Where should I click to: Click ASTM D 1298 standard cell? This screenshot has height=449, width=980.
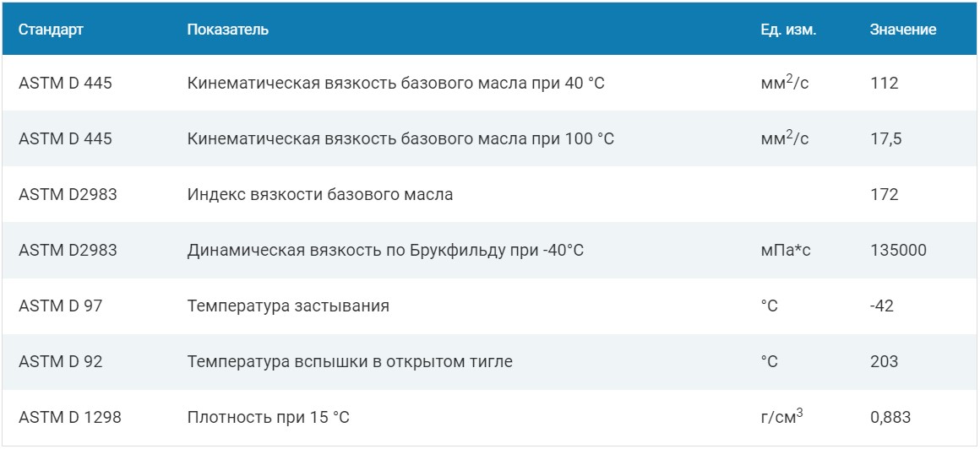pyautogui.click(x=70, y=418)
